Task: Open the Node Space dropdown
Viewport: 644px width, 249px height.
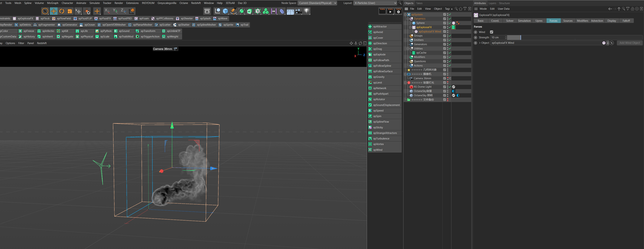Action: (x=317, y=3)
